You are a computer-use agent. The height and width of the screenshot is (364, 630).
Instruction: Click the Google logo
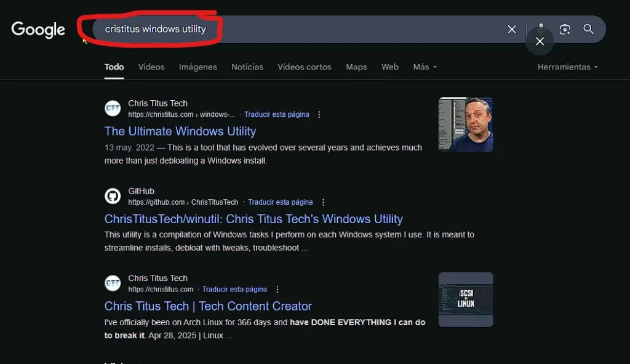(x=38, y=30)
